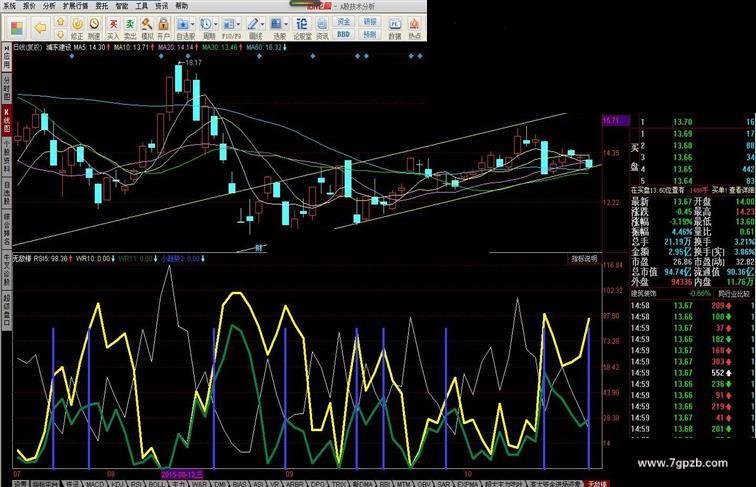
Task: Switch to EXPMA indicator tab
Action: (467, 483)
